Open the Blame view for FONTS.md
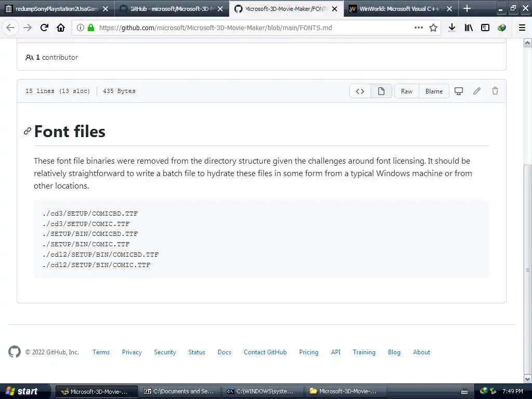532x399 pixels. coord(434,91)
